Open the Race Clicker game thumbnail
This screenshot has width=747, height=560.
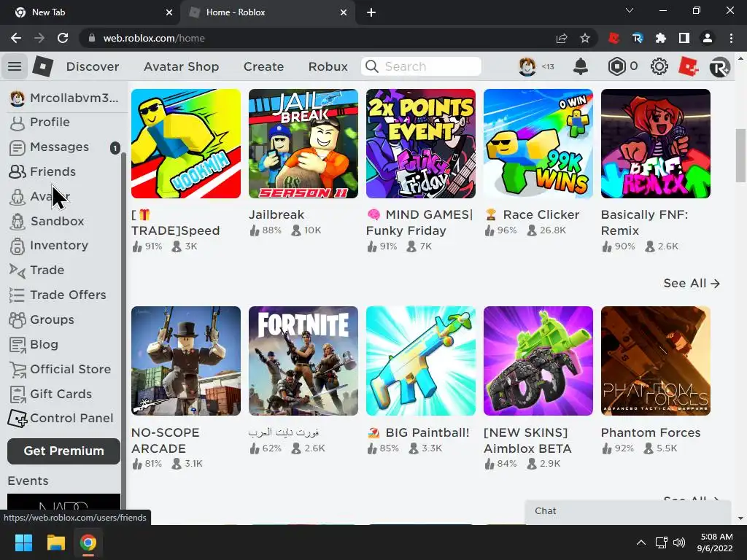538,144
